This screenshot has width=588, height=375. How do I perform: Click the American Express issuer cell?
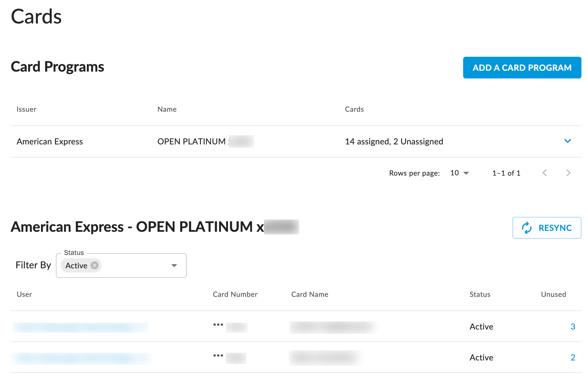pyautogui.click(x=50, y=141)
